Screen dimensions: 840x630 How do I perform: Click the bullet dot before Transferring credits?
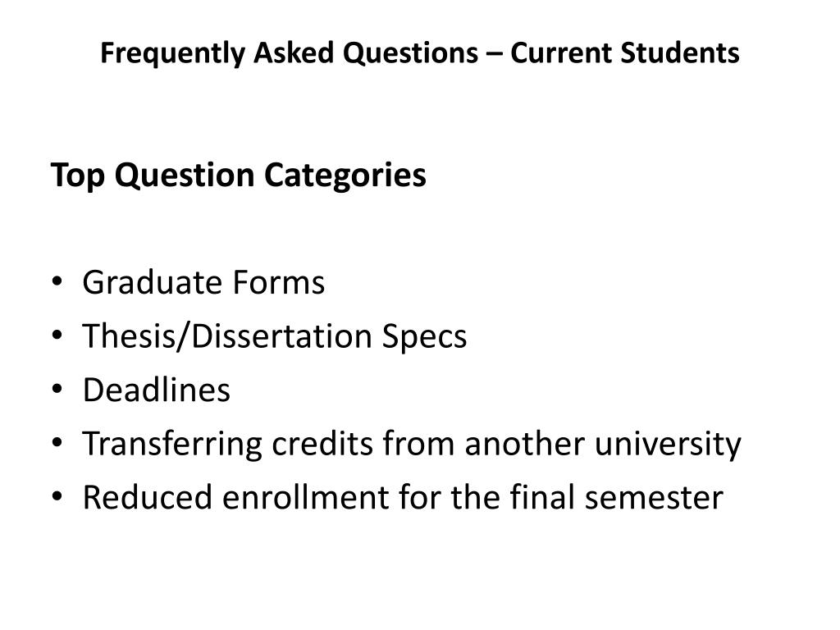click(x=57, y=443)
